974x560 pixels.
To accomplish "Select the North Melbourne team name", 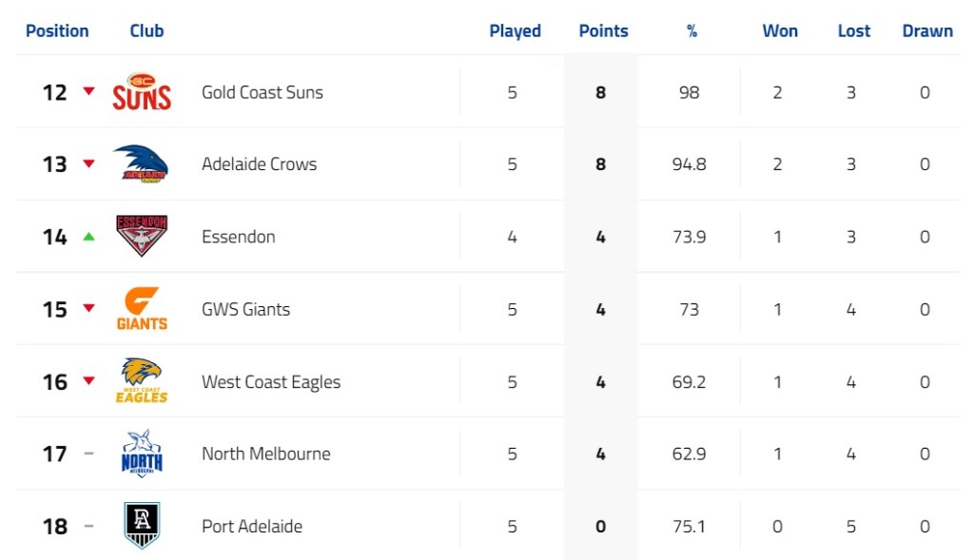I will [266, 454].
